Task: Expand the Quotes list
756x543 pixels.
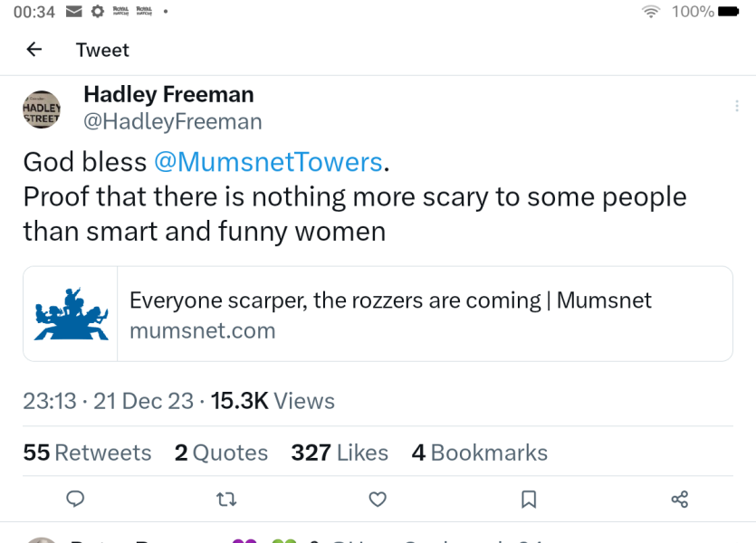Action: point(220,452)
